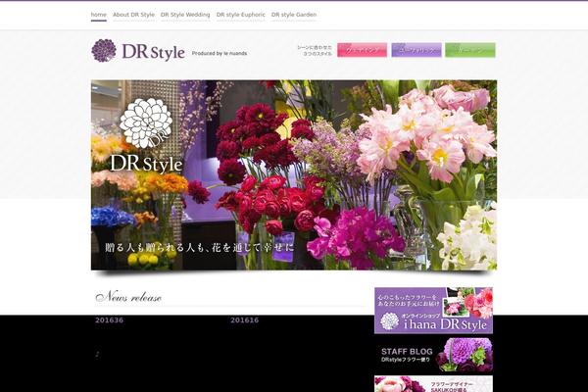Click the main flower shop hero image

pos(294,174)
